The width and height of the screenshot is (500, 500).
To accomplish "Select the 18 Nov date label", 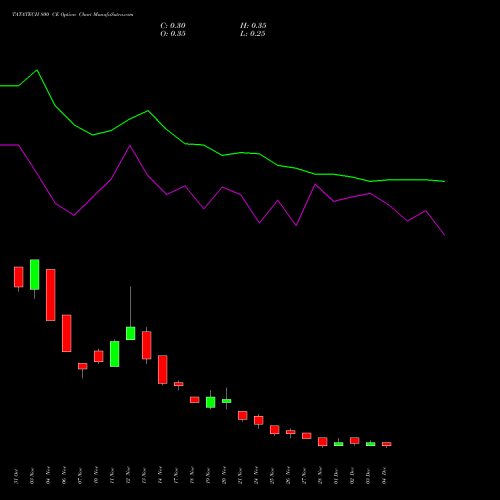I will (192, 476).
